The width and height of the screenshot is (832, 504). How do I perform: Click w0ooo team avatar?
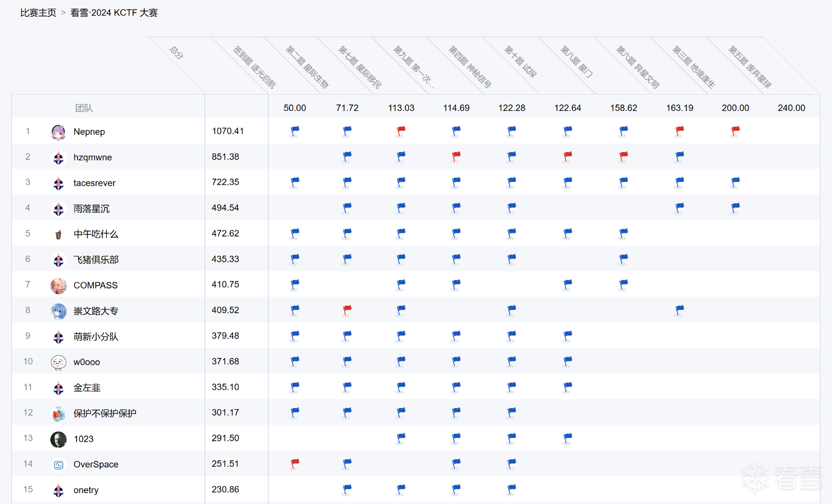(x=58, y=362)
